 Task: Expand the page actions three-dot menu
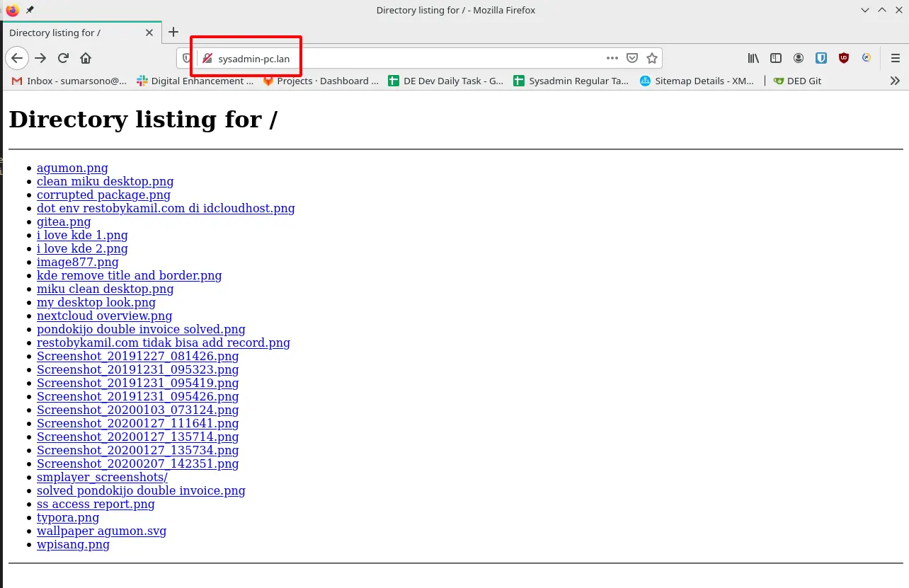point(612,58)
